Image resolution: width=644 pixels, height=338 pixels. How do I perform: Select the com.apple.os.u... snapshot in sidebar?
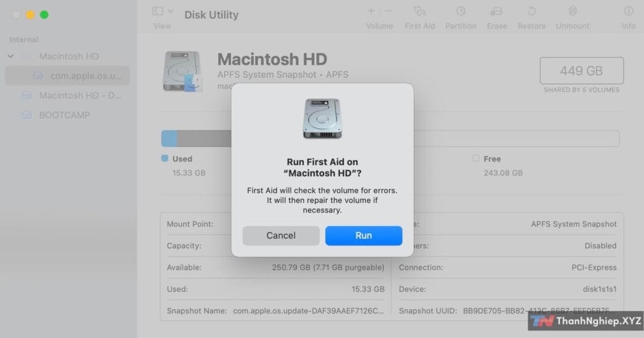(x=67, y=76)
